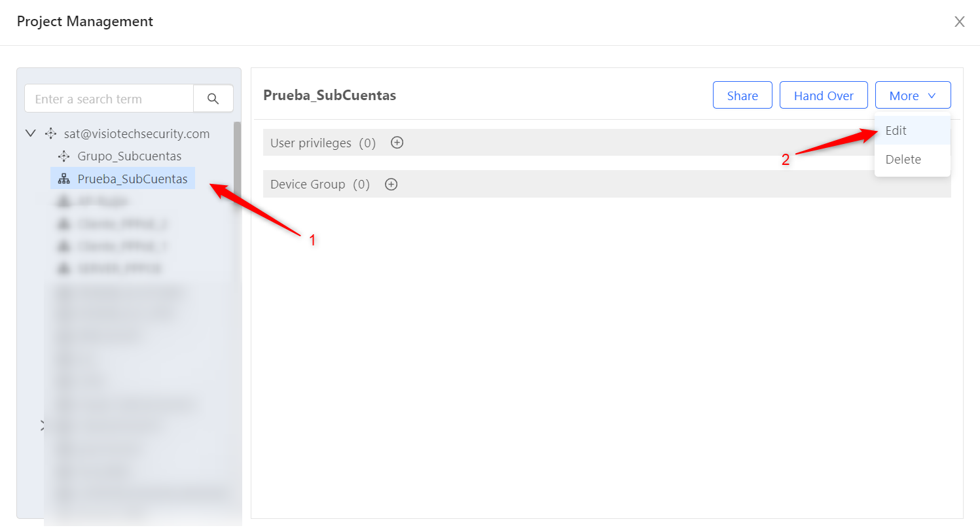Click the Hand Over button
Viewport: 980px width, 532px height.
824,96
